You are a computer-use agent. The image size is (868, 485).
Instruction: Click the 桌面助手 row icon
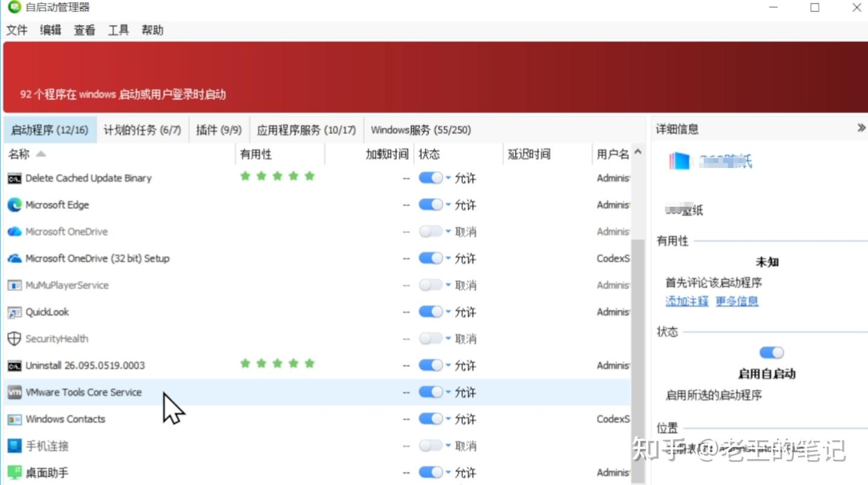coord(14,472)
